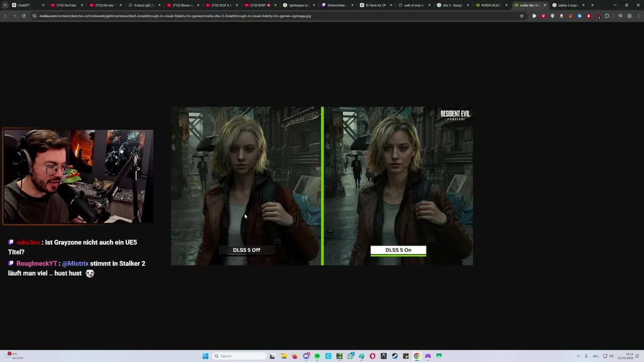
Task: Switch the DEU keyboard language
Action: 596,356
